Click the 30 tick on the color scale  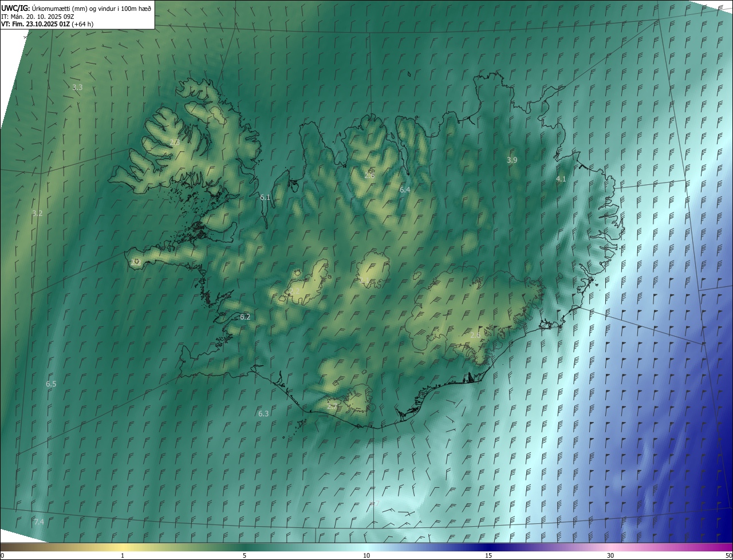610,555
